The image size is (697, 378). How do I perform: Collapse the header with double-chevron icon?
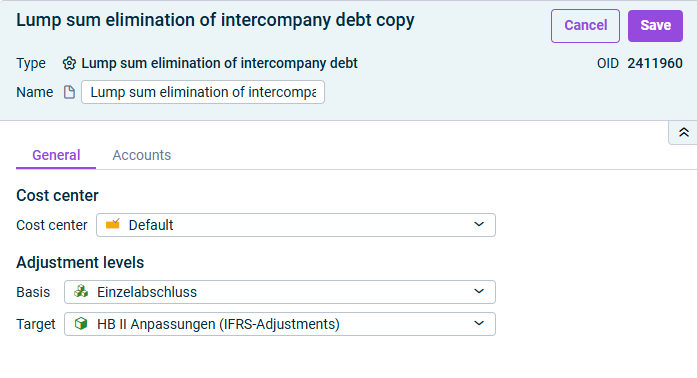[x=683, y=133]
